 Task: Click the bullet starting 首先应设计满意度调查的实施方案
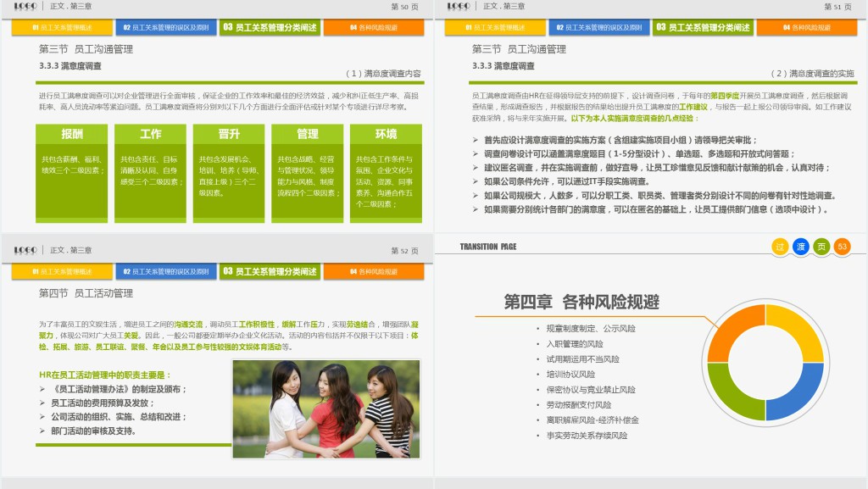(x=620, y=140)
